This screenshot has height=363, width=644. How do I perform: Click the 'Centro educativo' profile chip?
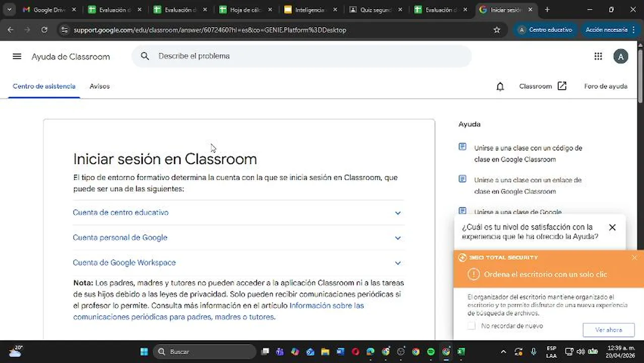546,30
